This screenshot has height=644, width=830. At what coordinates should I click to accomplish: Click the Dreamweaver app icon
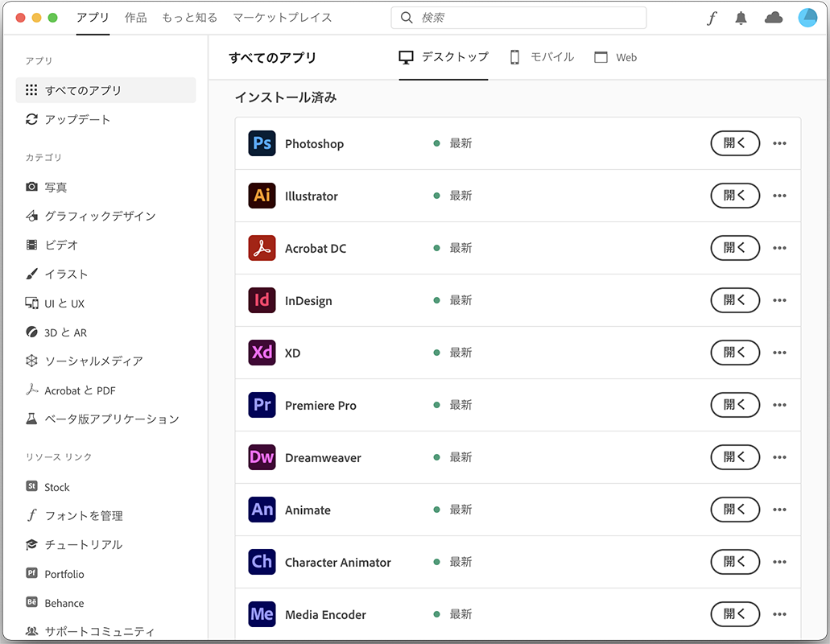[x=262, y=458]
